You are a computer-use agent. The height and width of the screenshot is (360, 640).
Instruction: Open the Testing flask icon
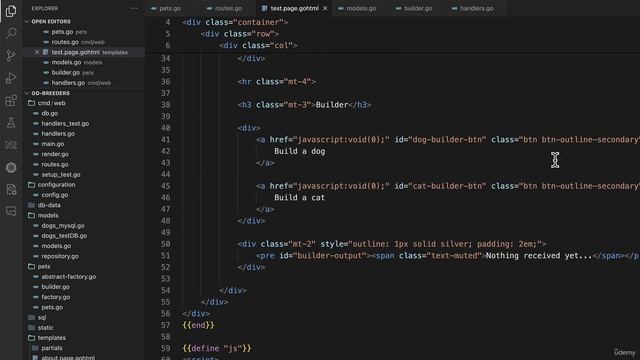point(11,122)
